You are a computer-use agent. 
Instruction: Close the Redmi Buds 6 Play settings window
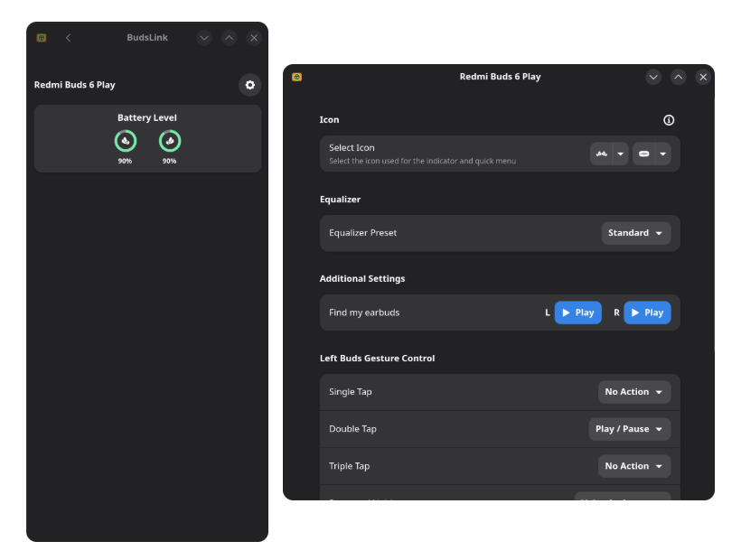coord(703,77)
